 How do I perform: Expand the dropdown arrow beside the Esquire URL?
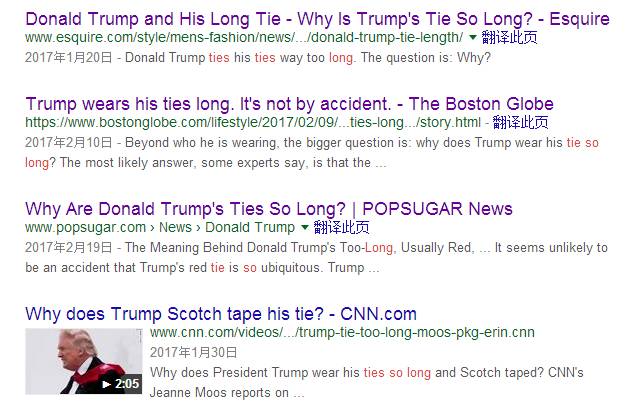coord(473,39)
